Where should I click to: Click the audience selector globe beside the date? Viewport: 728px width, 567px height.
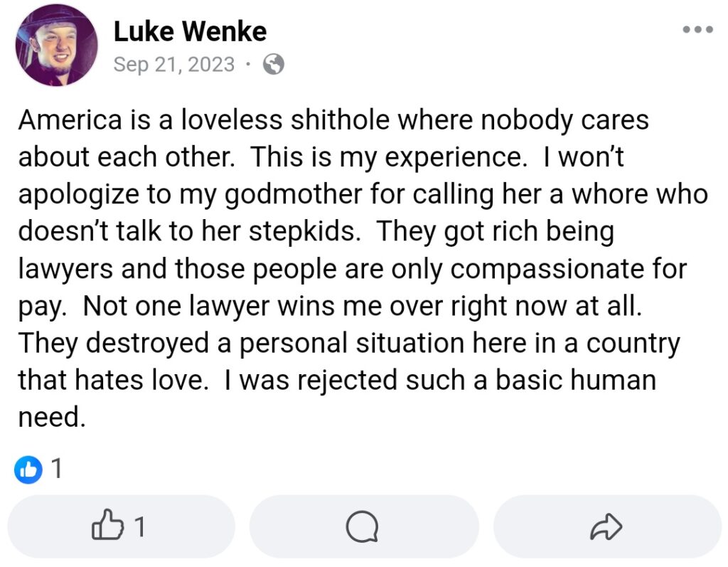tap(273, 64)
